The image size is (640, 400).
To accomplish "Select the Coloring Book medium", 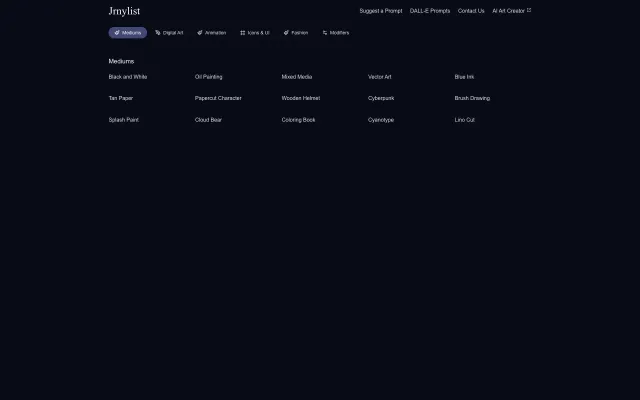I will (x=298, y=120).
